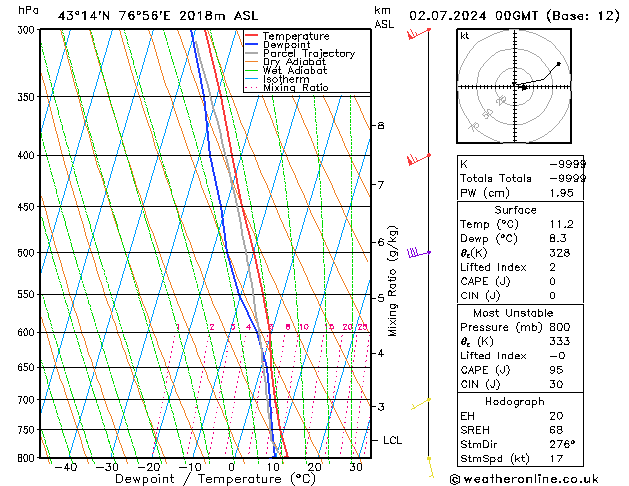Click the surface Dewp value 8.3

coord(558,239)
